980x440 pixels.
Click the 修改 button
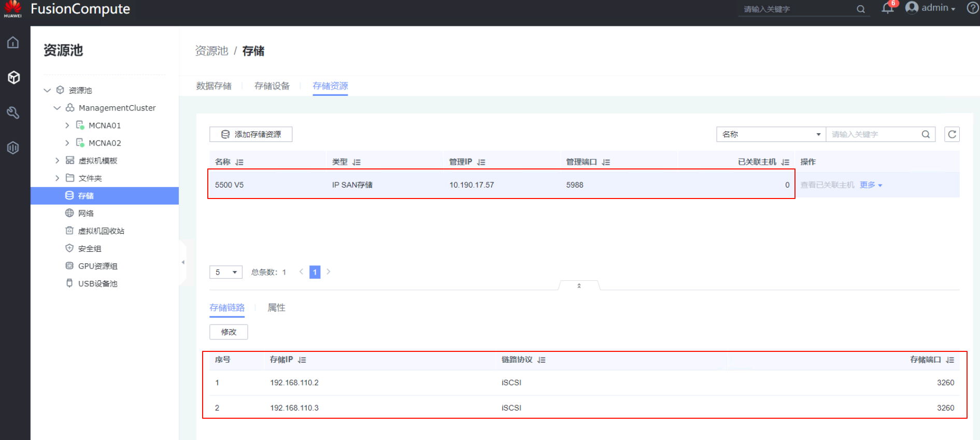(229, 332)
